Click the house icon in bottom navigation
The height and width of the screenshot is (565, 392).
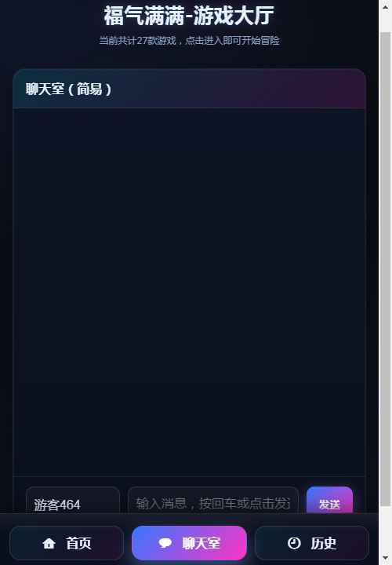pyautogui.click(x=49, y=543)
